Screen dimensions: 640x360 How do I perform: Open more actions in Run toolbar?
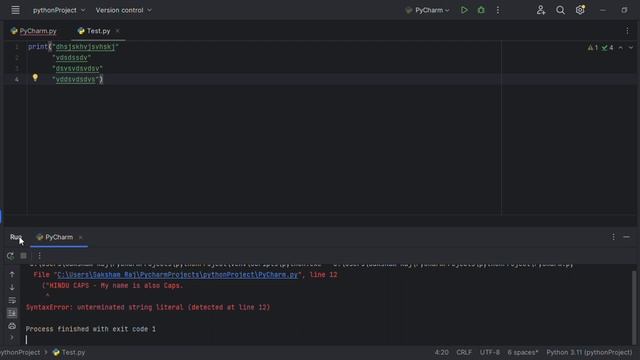pyautogui.click(x=39, y=256)
